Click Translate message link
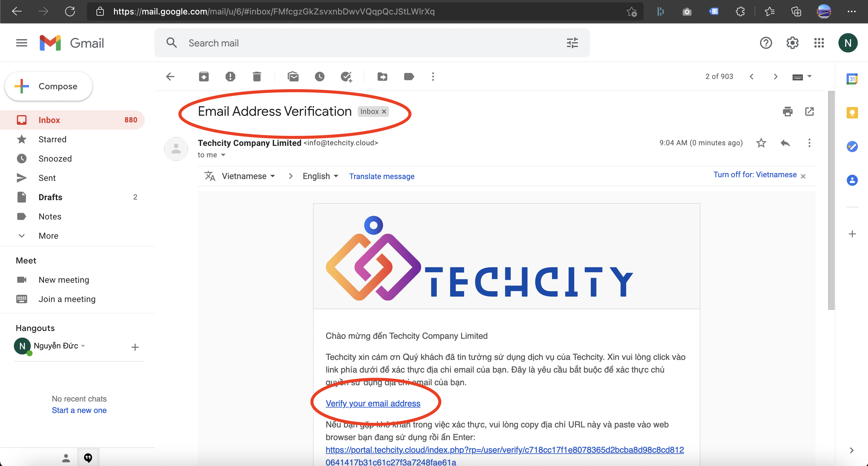868x466 pixels. (382, 176)
